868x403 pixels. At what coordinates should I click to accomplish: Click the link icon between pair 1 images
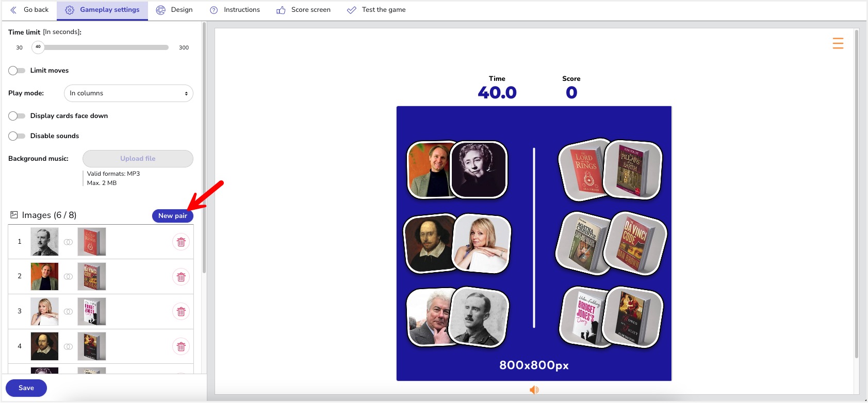click(68, 242)
